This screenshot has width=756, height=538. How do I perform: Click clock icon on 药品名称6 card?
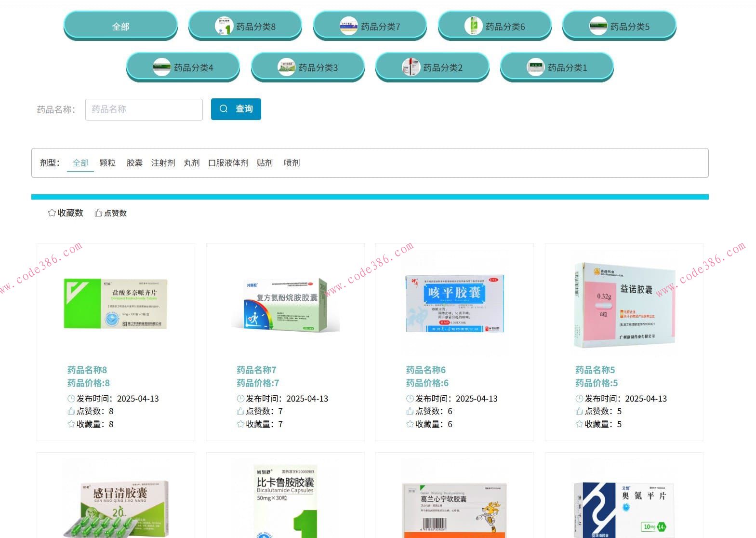(410, 399)
